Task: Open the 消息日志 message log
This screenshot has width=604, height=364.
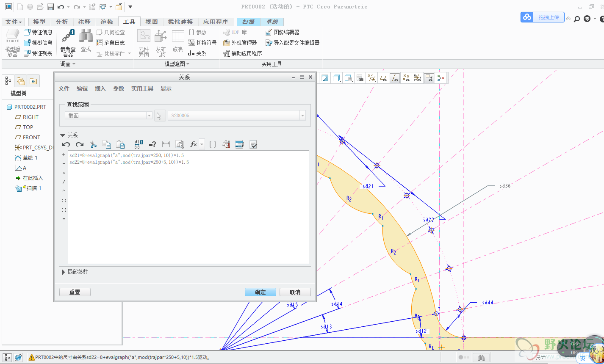Action: 111,43
